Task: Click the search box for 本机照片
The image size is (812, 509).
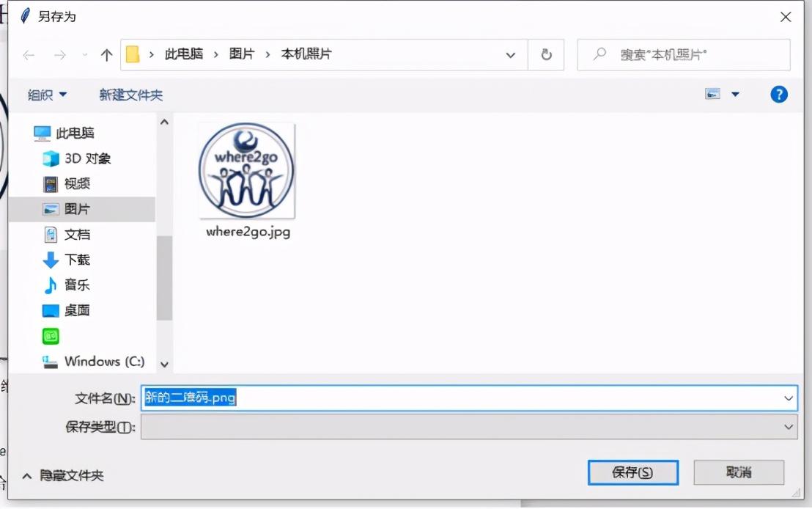Action: [x=684, y=54]
